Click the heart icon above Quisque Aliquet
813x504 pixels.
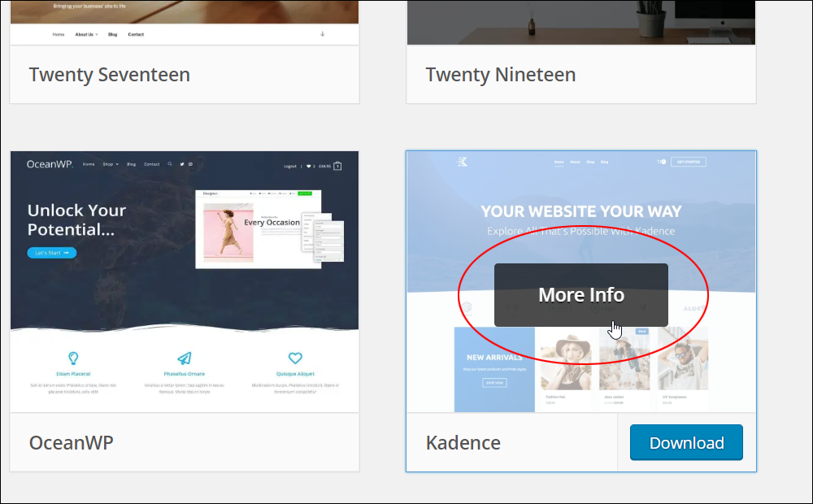(295, 358)
